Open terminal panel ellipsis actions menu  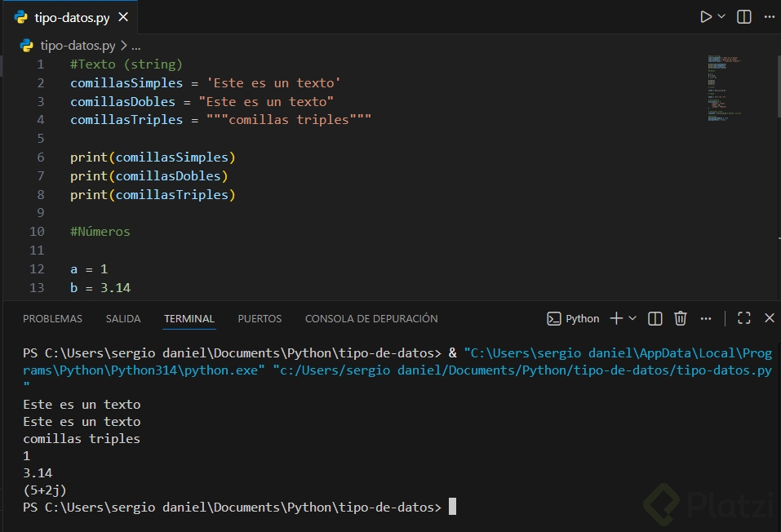coord(707,318)
